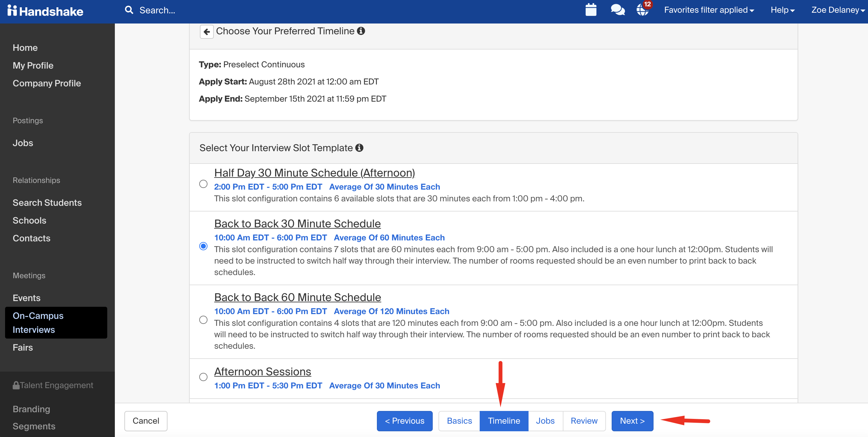The height and width of the screenshot is (437, 868).
Task: Open Branding in sidebar
Action: [31, 409]
